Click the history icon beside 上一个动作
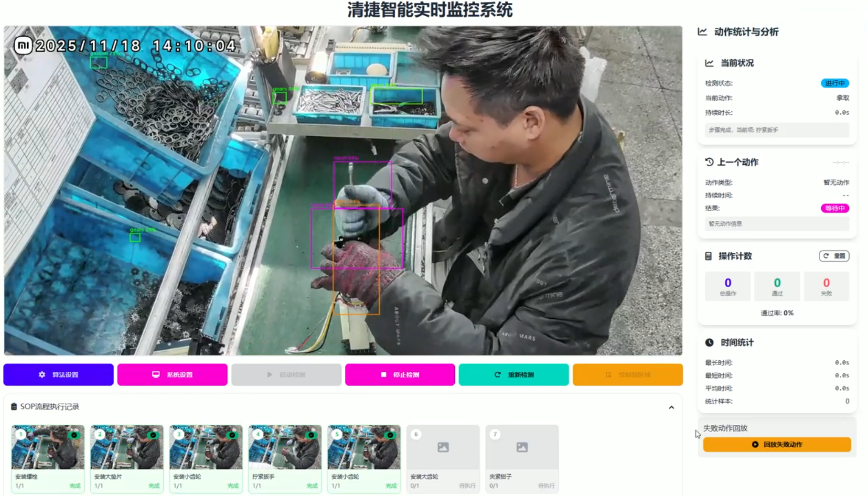 click(x=709, y=162)
